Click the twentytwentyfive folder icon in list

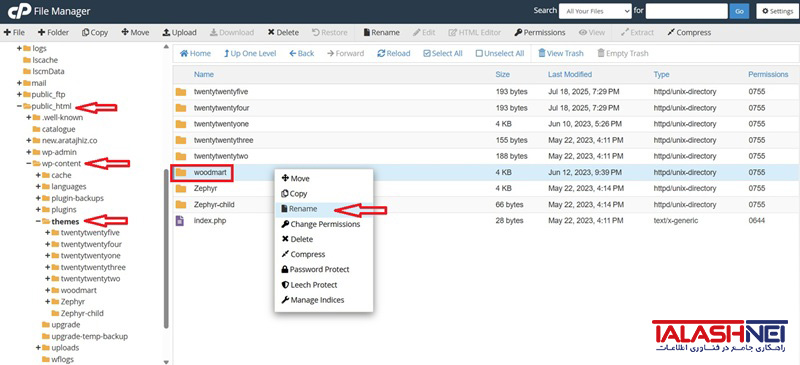(x=181, y=92)
